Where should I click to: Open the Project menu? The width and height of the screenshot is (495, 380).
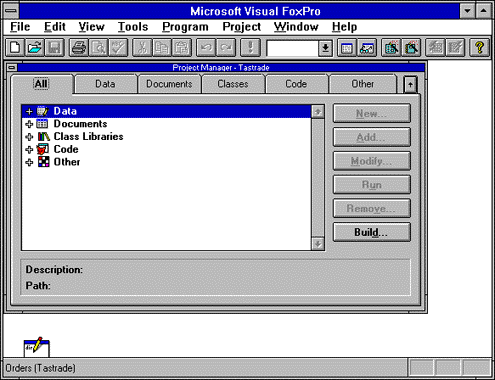242,27
